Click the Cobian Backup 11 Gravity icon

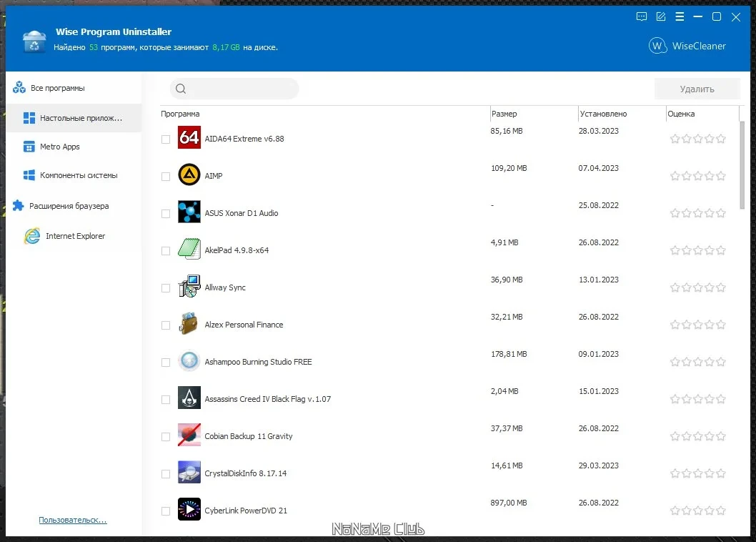point(189,435)
